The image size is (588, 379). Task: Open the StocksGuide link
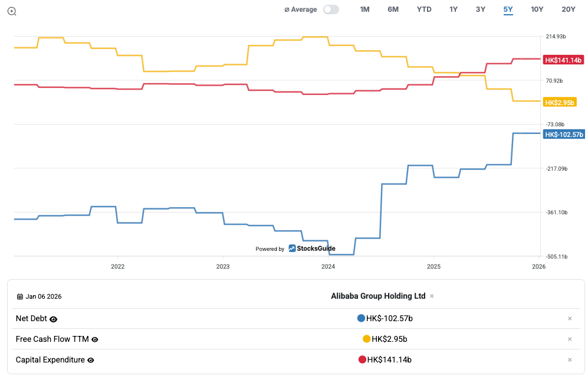click(x=312, y=249)
